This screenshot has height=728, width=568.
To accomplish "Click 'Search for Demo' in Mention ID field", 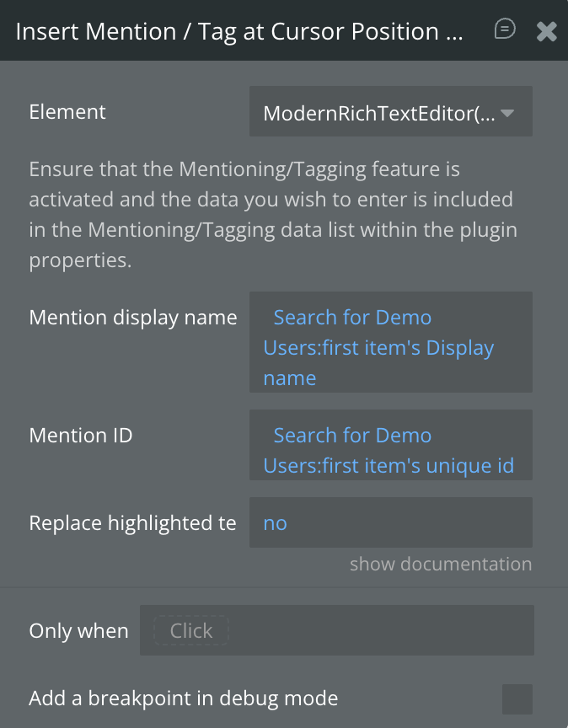I will tap(352, 436).
